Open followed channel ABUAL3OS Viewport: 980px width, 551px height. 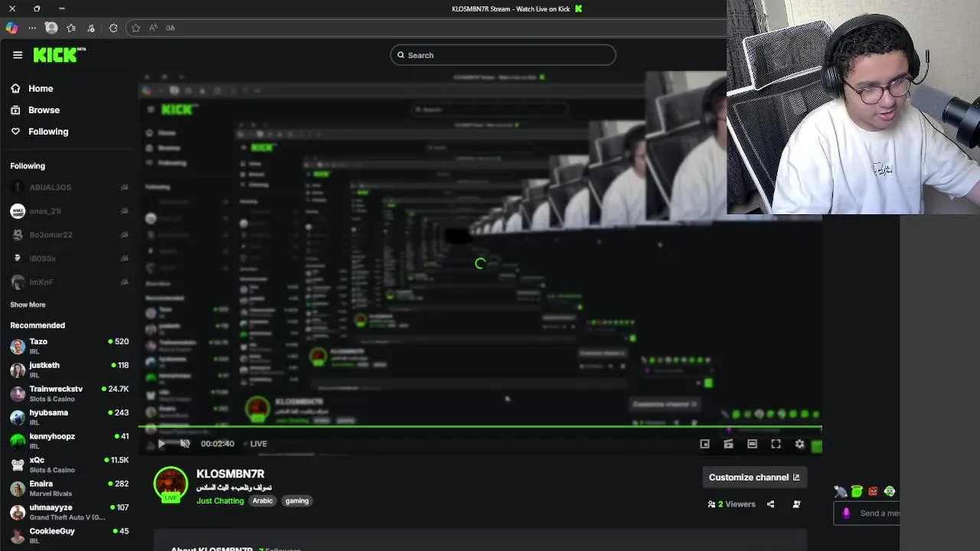69,187
